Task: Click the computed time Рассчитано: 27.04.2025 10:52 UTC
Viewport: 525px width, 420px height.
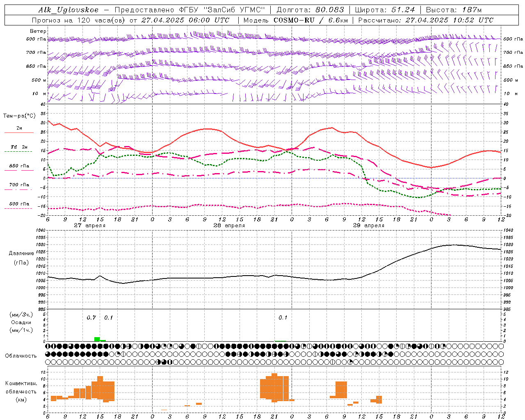Action: point(426,20)
